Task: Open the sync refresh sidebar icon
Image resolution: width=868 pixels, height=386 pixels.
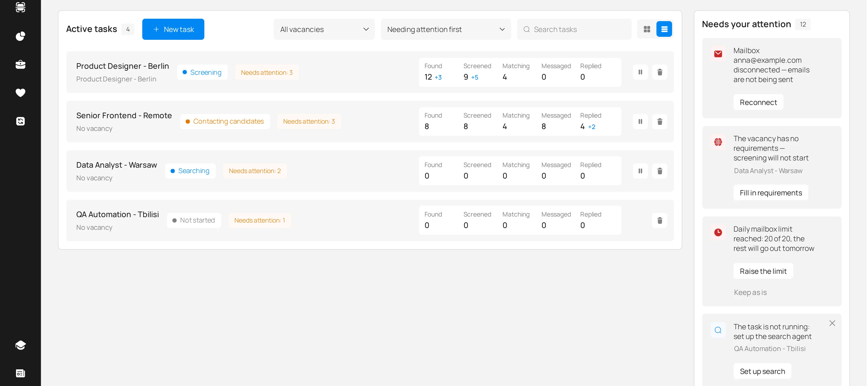Action: click(20, 121)
